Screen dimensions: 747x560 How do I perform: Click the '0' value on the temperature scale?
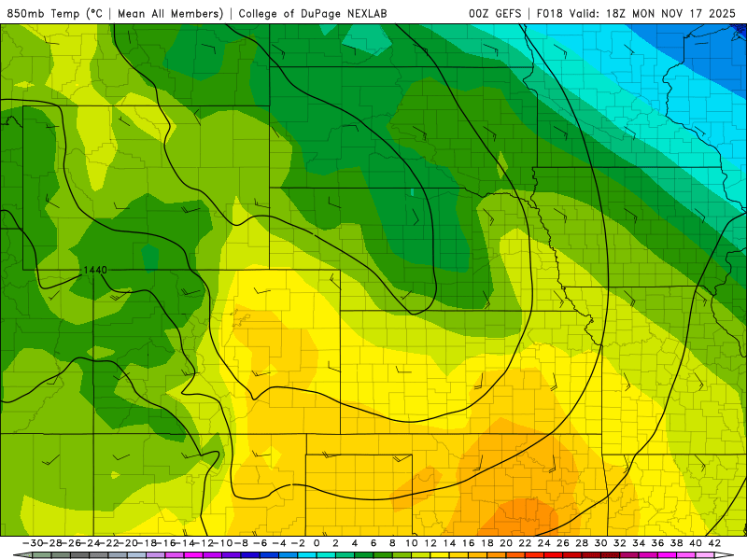(317, 543)
